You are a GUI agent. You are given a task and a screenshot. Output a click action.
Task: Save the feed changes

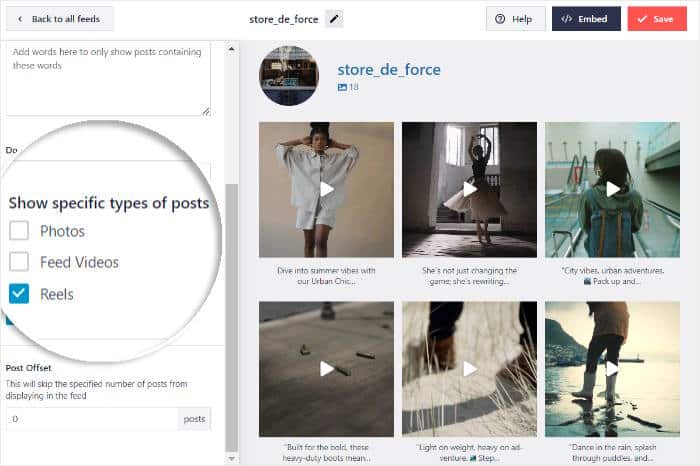click(657, 19)
